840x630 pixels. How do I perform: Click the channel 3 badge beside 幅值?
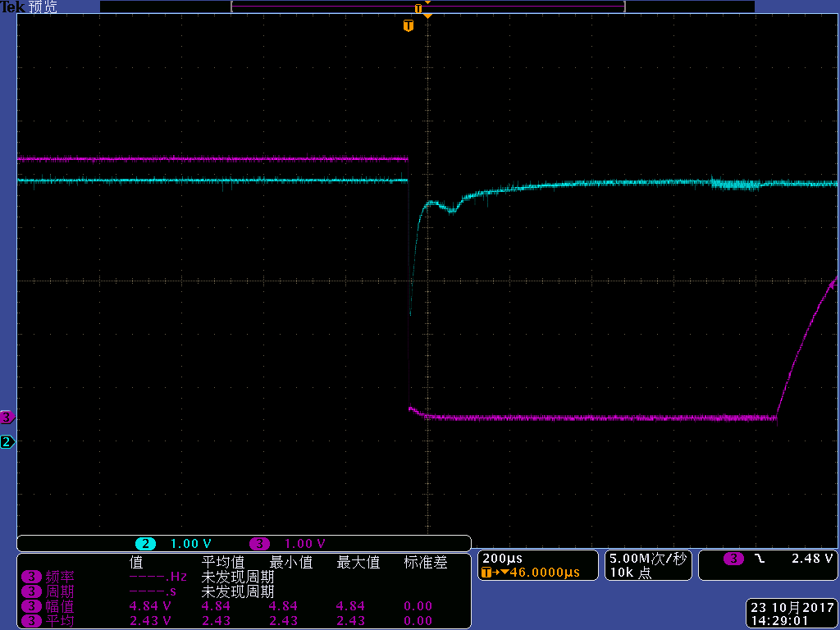pos(32,606)
